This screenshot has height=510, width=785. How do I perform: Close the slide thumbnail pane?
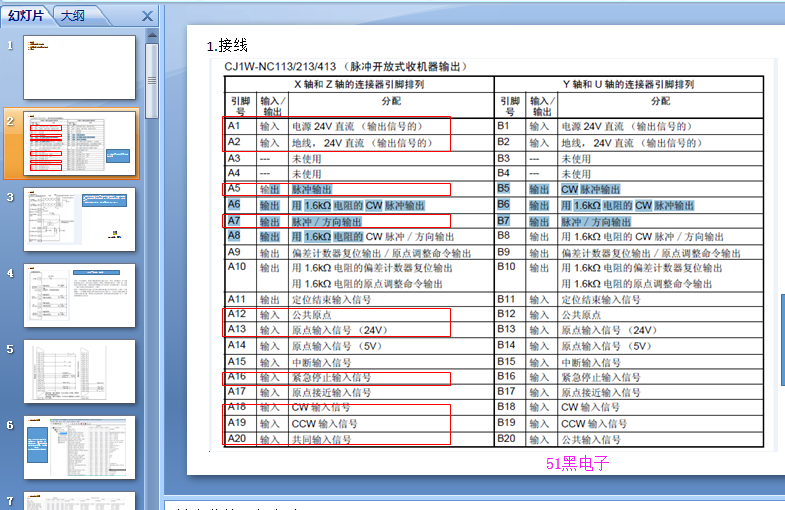click(147, 16)
